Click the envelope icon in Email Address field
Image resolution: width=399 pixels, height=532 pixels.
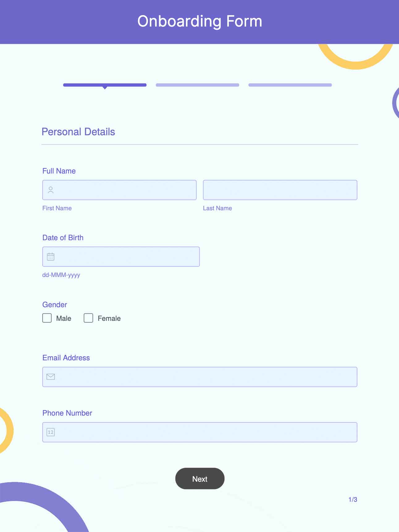pyautogui.click(x=50, y=376)
